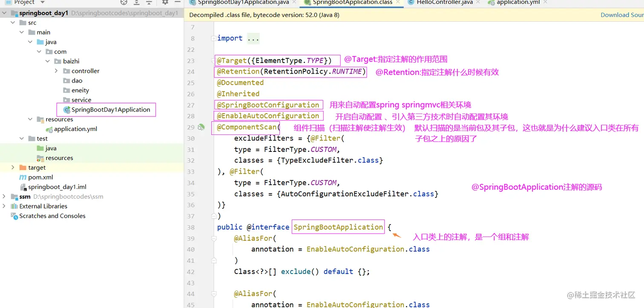Switch to HelloController.java tab
644x308 pixels.
tap(445, 2)
